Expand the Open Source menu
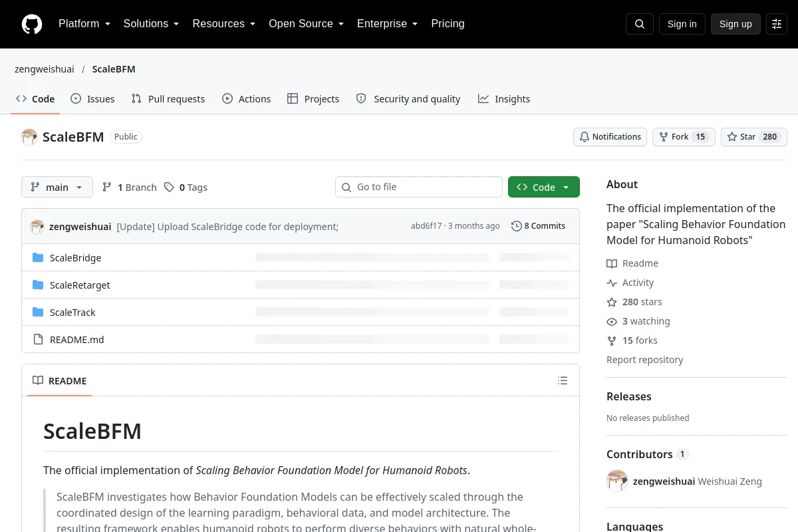 pyautogui.click(x=306, y=24)
